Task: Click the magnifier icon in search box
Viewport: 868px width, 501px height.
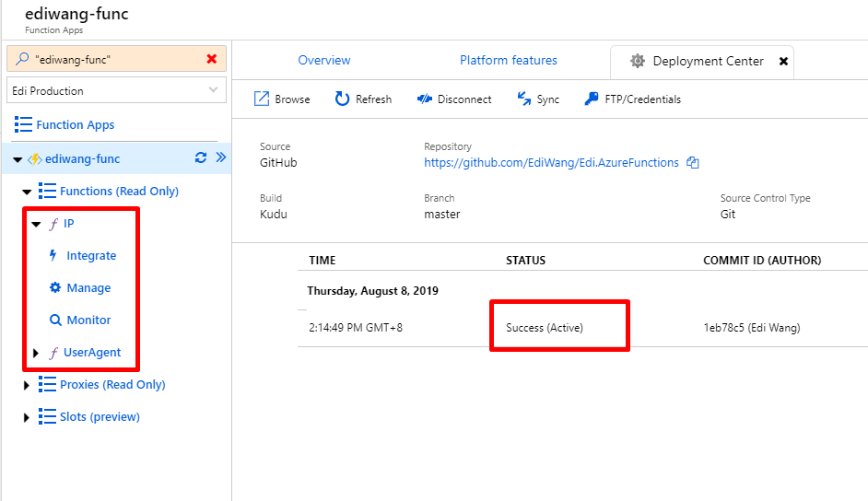Action: tap(21, 59)
